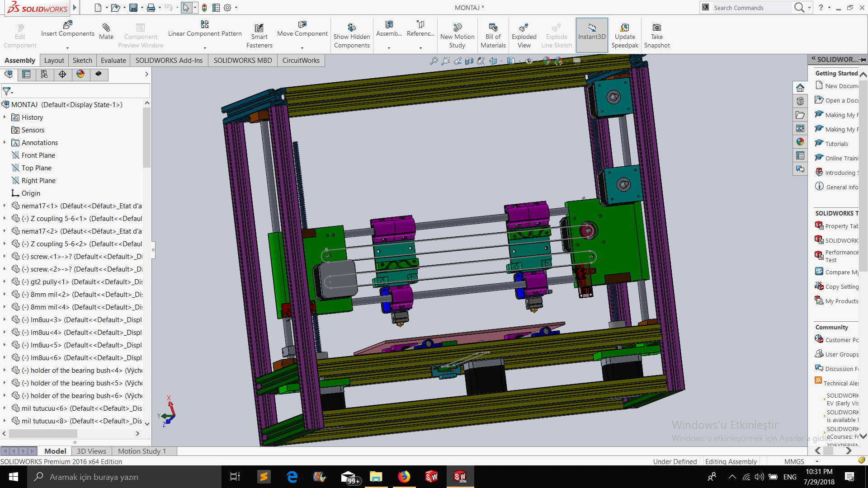Open Custom Properties task pane icon

800,155
